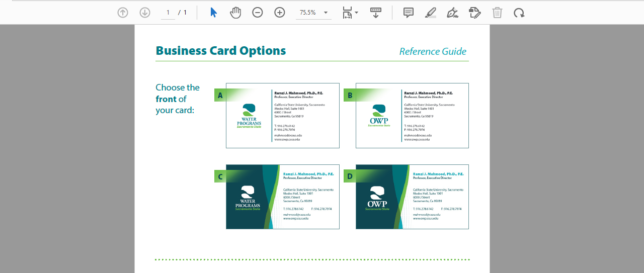Activate the selection arrow tool
Viewport: 644px width, 273px height.
coord(214,13)
